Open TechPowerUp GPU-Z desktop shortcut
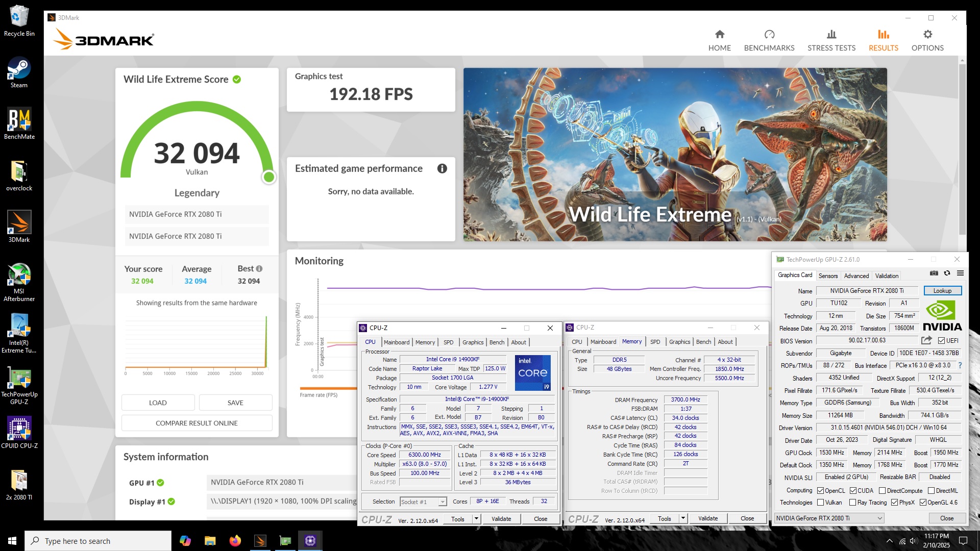980x551 pixels. pyautogui.click(x=19, y=385)
